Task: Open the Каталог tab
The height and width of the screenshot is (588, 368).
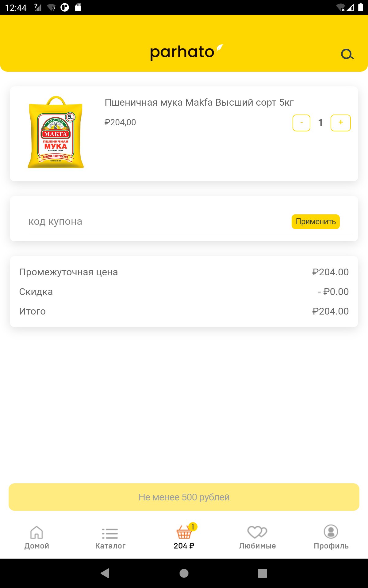Action: (x=110, y=537)
